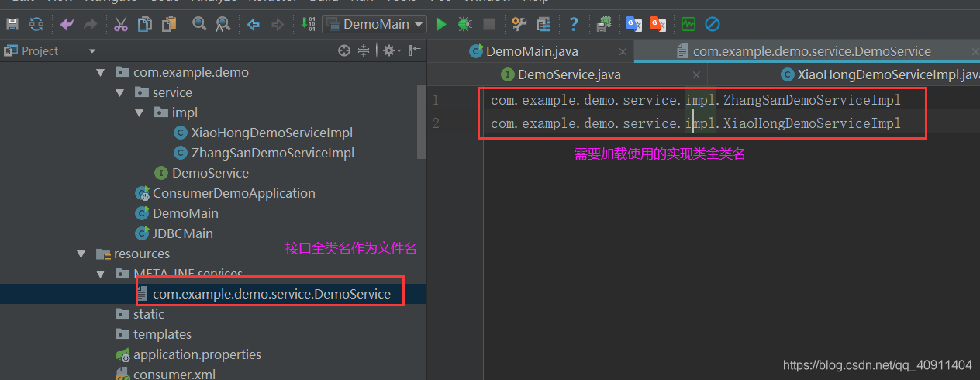Click the Redo arrow icon
The image size is (980, 380).
pos(90,24)
